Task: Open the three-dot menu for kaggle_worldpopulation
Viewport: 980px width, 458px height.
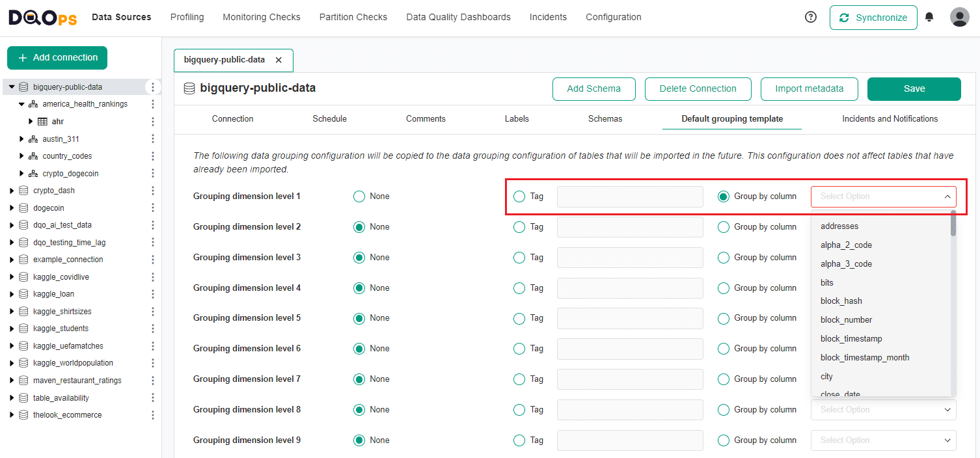Action: (153, 363)
